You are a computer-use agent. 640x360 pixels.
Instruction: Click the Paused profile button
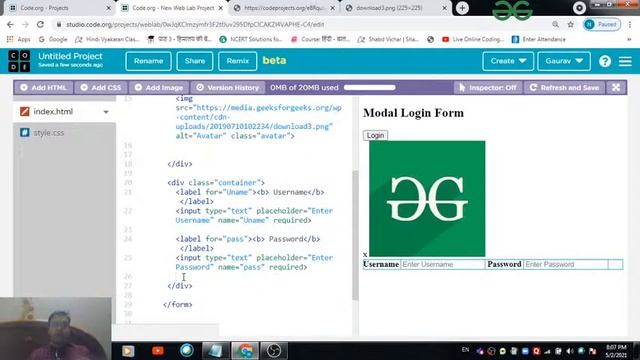(602, 24)
